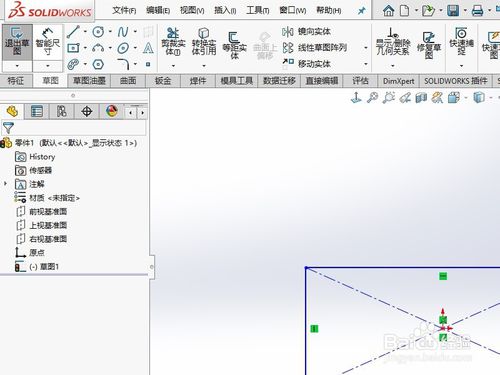Image resolution: width=500 pixels, height=375 pixels.
Task: Select the Smart Dimension (智能尺寸) tool
Action: point(48,42)
